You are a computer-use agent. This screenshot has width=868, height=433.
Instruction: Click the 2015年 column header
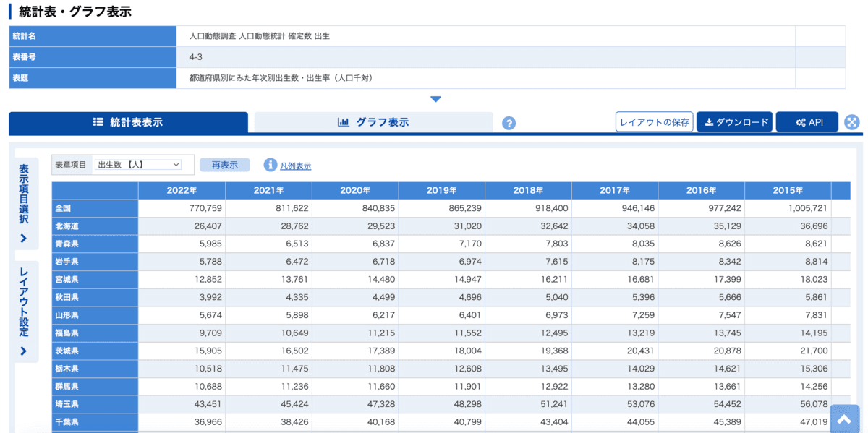tap(788, 190)
